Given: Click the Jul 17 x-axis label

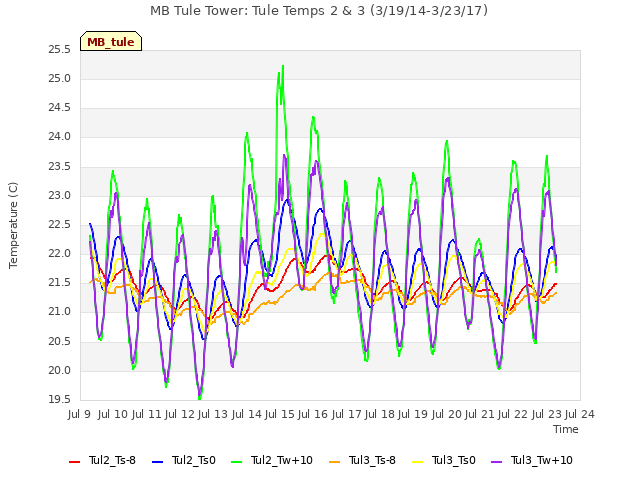Looking at the screenshot, I should pyautogui.click(x=346, y=414).
